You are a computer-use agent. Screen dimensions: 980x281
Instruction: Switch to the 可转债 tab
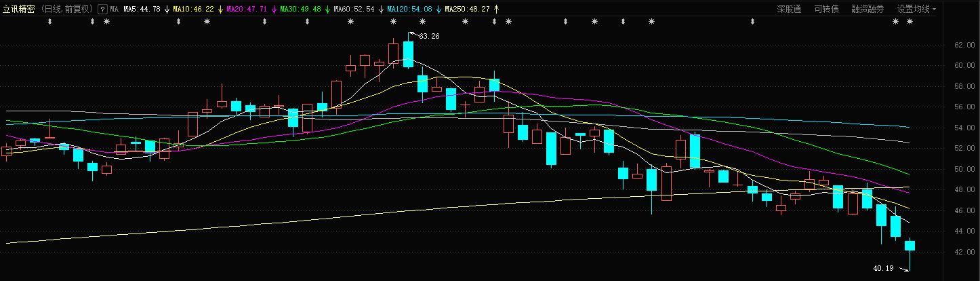click(x=826, y=10)
